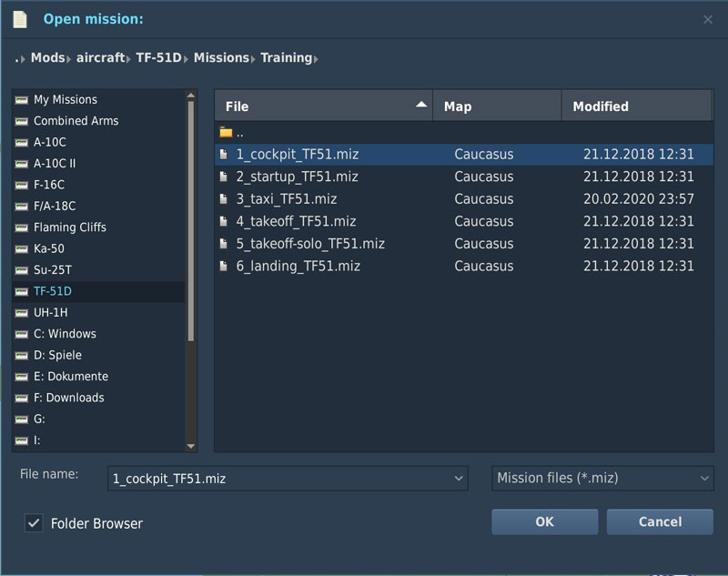Select 5_takeoff-solo_TF51.miz file name
The height and width of the screenshot is (576, 728).
click(310, 244)
